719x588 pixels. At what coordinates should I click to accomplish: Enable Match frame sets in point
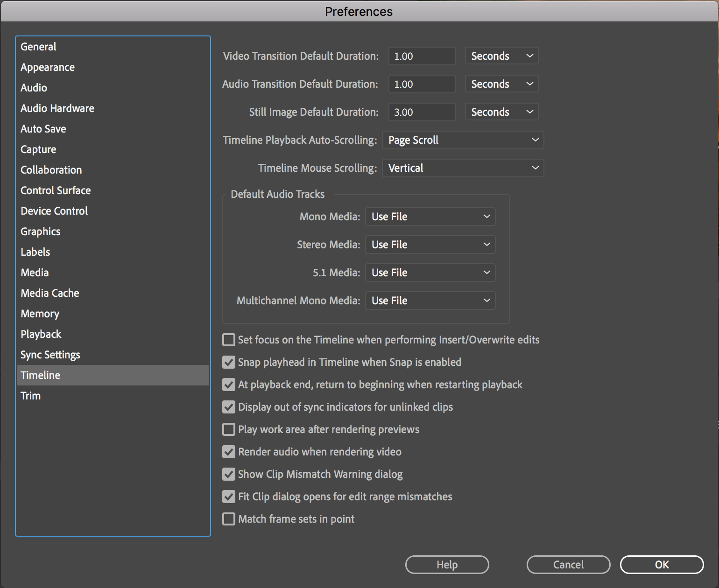[228, 519]
